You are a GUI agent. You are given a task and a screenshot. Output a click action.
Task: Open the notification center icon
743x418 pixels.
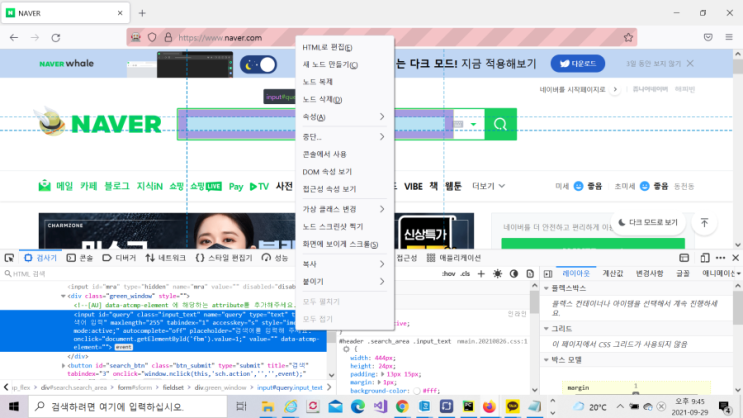pyautogui.click(x=724, y=407)
